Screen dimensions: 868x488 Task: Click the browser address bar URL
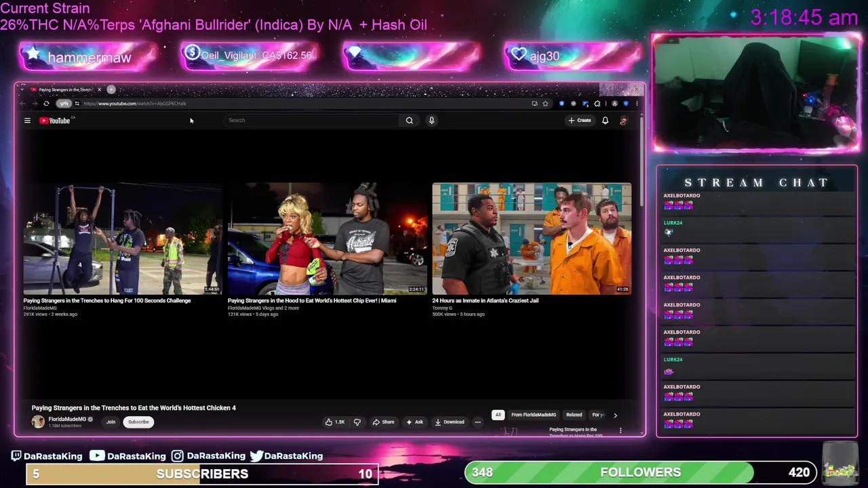point(135,104)
